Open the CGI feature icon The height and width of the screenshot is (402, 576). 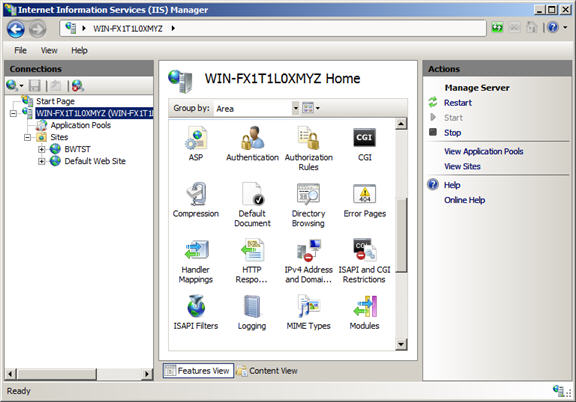(364, 138)
